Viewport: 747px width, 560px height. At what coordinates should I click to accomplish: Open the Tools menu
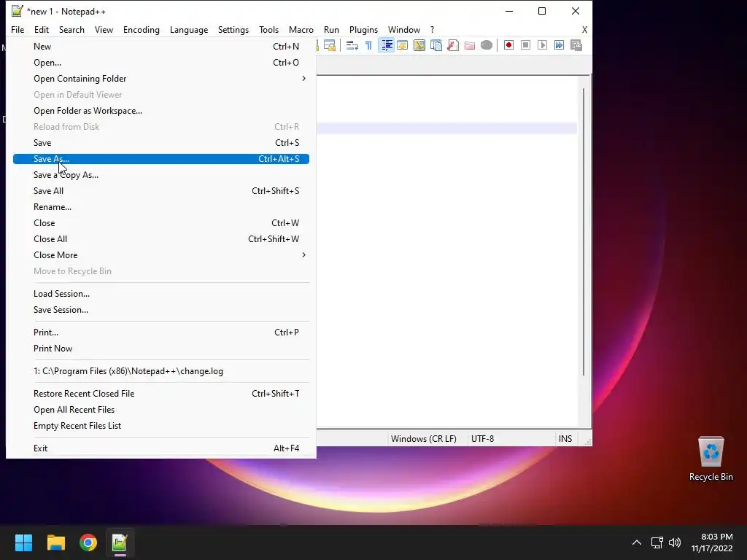pos(268,29)
